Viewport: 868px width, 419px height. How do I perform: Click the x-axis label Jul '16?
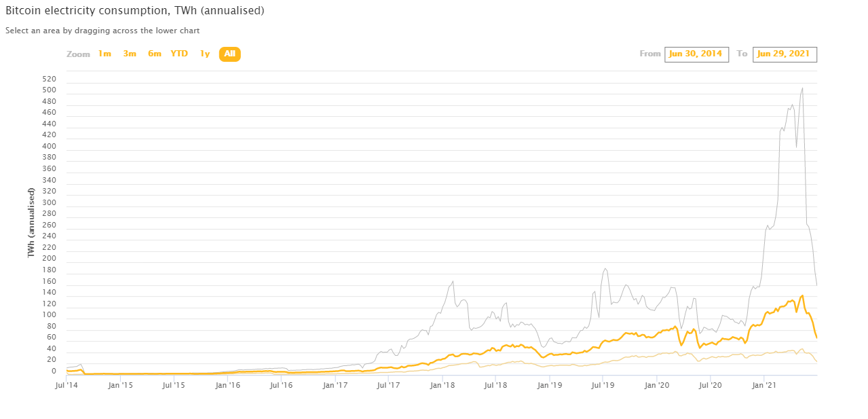pyautogui.click(x=281, y=385)
